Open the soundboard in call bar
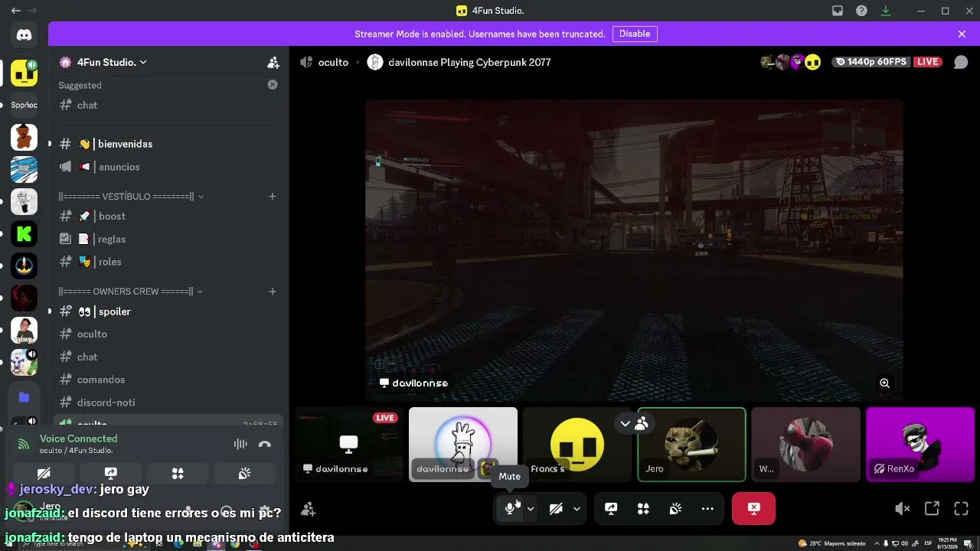This screenshot has height=551, width=980. coord(675,509)
